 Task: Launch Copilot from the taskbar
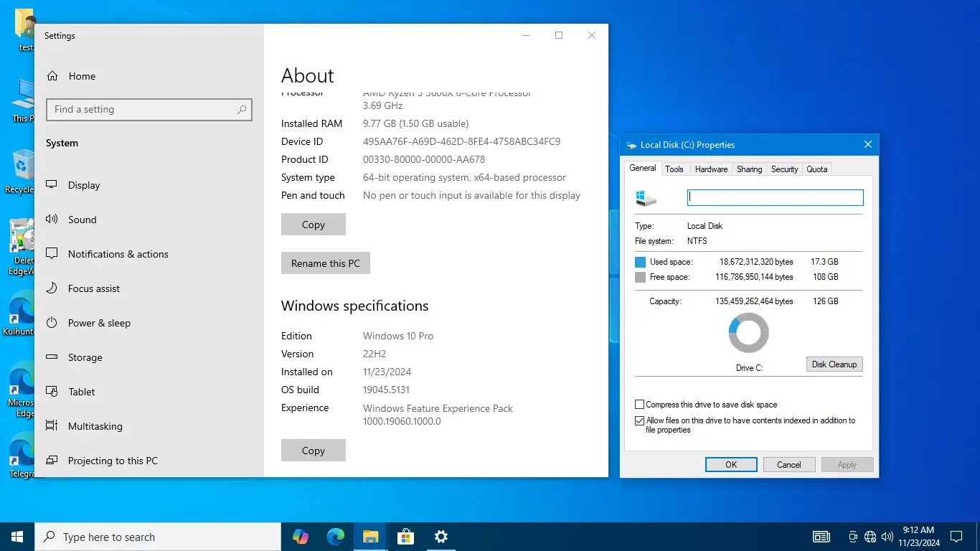coord(301,537)
